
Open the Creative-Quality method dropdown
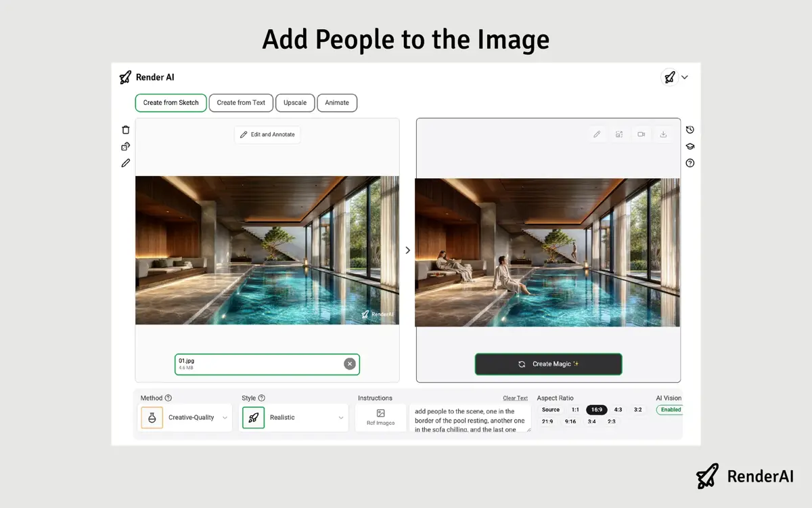[186, 417]
